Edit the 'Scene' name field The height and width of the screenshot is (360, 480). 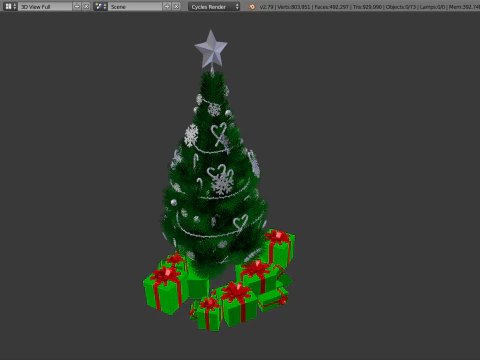tap(135, 6)
